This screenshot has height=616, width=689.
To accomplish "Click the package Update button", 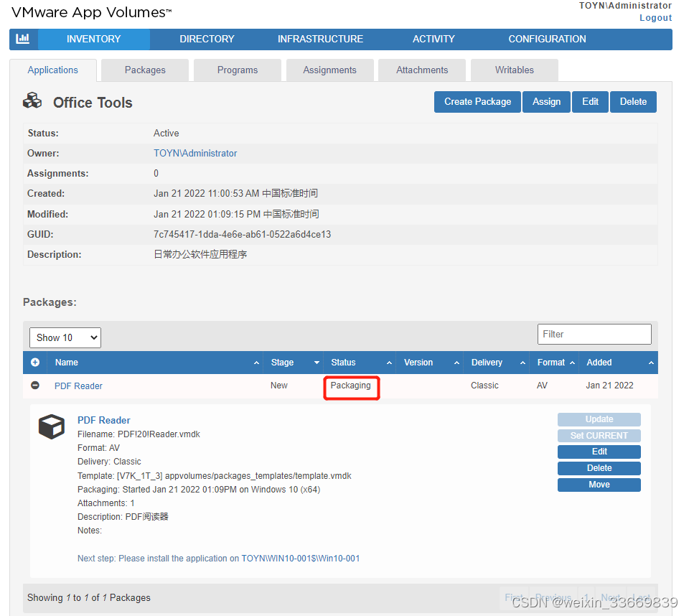I will [599, 419].
